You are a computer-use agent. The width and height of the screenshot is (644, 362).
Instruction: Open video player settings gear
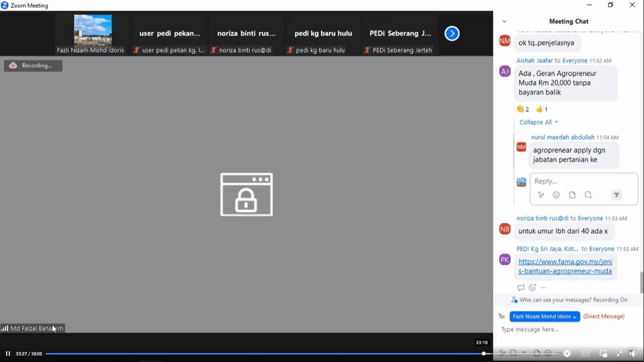click(x=567, y=353)
